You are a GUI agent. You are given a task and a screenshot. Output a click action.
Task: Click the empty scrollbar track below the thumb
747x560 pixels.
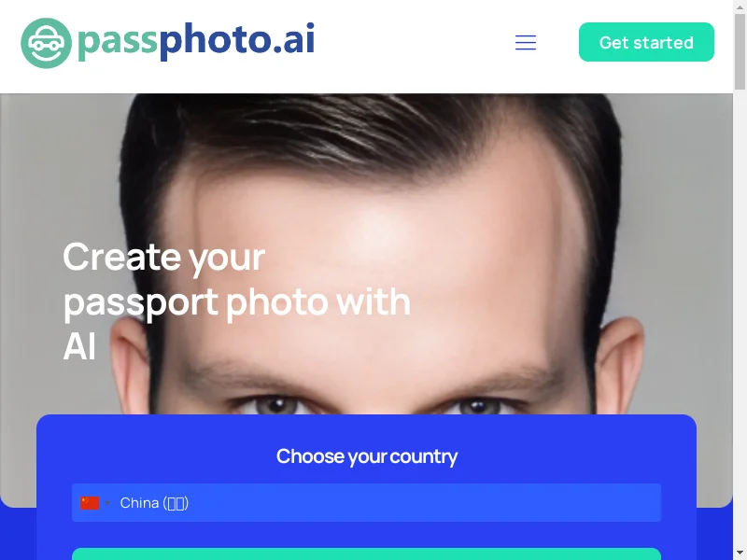coord(740,318)
